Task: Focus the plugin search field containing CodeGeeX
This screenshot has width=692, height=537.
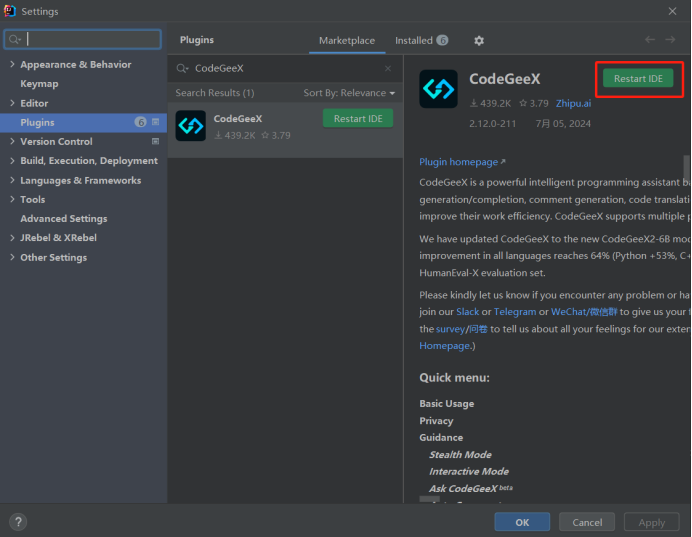Action: 285,68
